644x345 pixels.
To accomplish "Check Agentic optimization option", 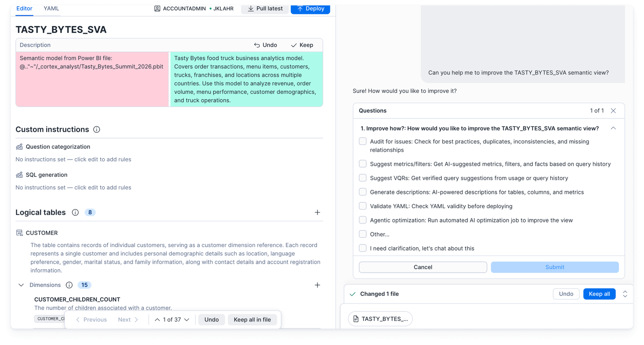I will pos(363,220).
